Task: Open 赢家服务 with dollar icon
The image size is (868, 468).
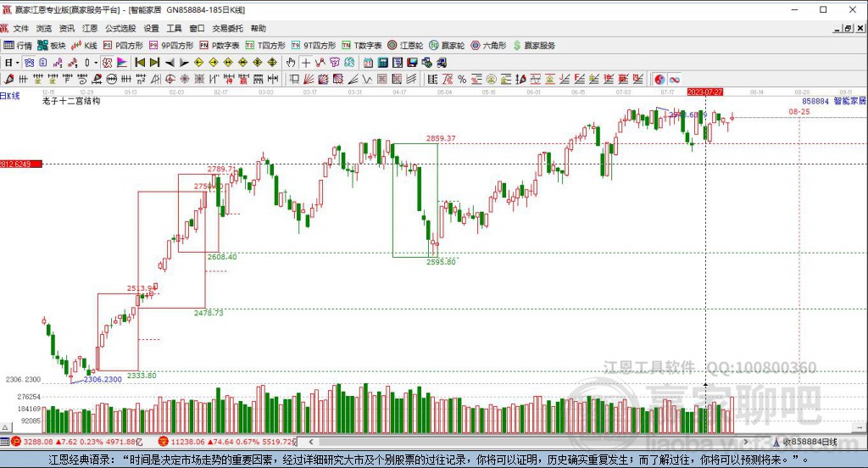Action: (x=534, y=46)
